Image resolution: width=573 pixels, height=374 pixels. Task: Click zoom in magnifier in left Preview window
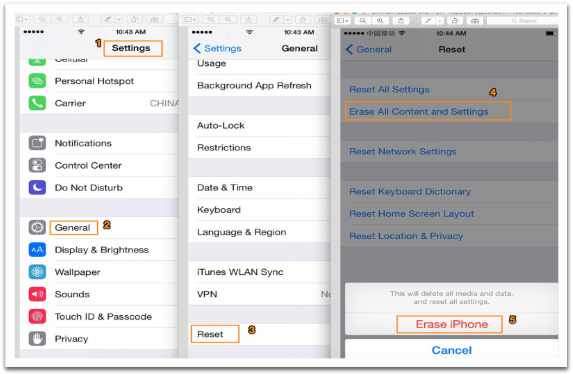click(x=60, y=19)
